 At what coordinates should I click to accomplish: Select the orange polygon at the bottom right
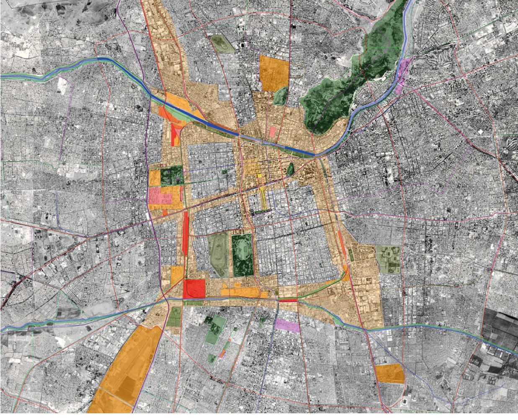click(390, 373)
